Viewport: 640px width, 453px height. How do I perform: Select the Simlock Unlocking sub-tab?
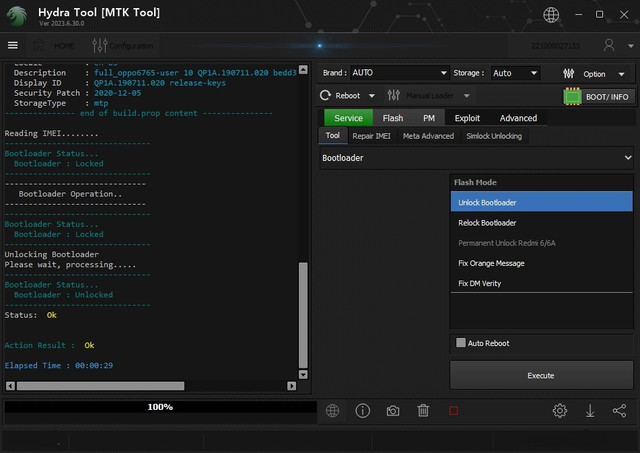[494, 136]
